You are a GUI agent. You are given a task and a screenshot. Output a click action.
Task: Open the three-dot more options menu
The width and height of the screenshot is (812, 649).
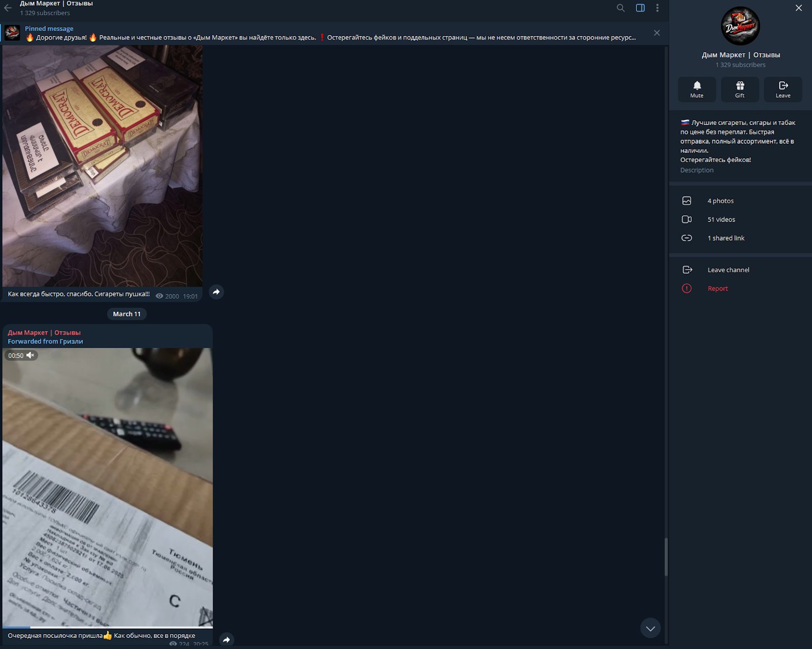pos(657,8)
